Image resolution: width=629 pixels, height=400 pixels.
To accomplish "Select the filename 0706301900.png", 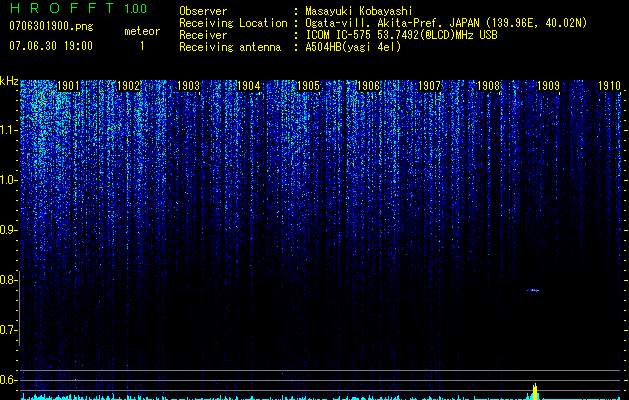I will point(51,27).
